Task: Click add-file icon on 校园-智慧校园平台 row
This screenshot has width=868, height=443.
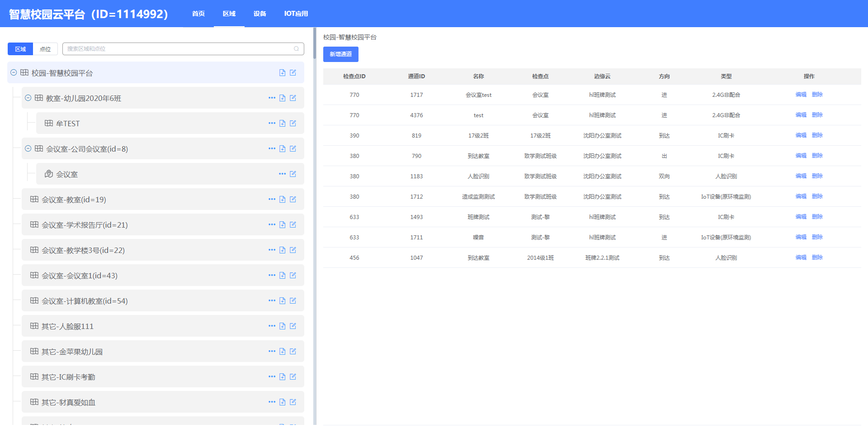Action: point(282,73)
